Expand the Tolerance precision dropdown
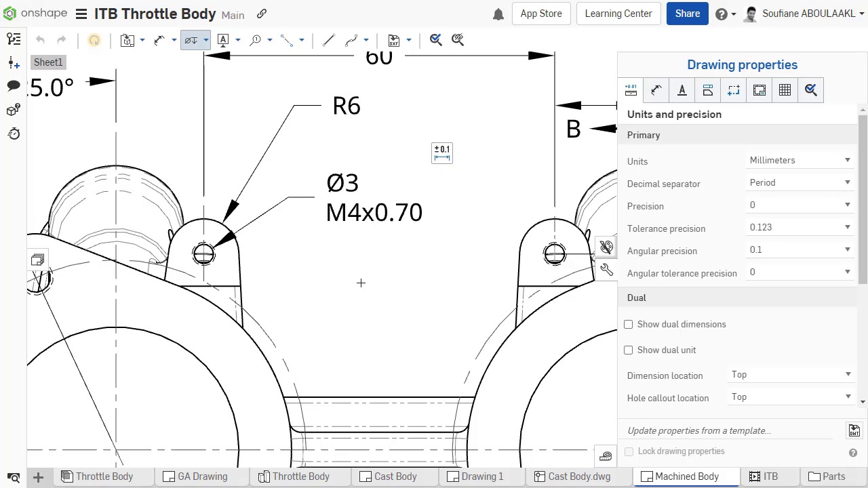This screenshot has height=488, width=868. tap(800, 228)
